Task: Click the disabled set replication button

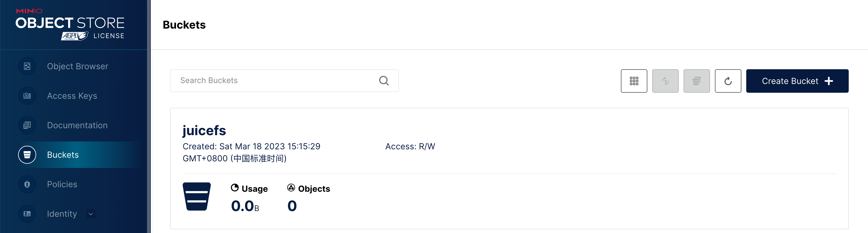Action: click(665, 81)
